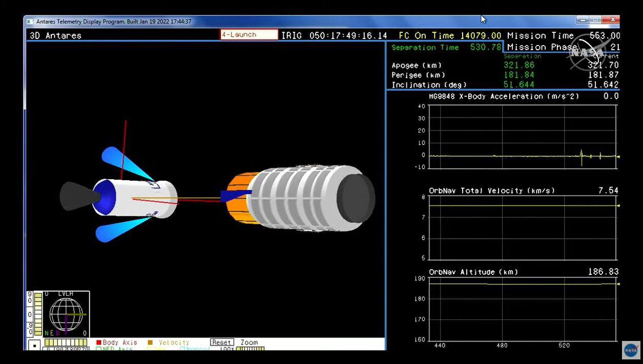This screenshot has height=364, width=643.
Task: Click the Perigee current value 181.87
Action: [x=603, y=75]
